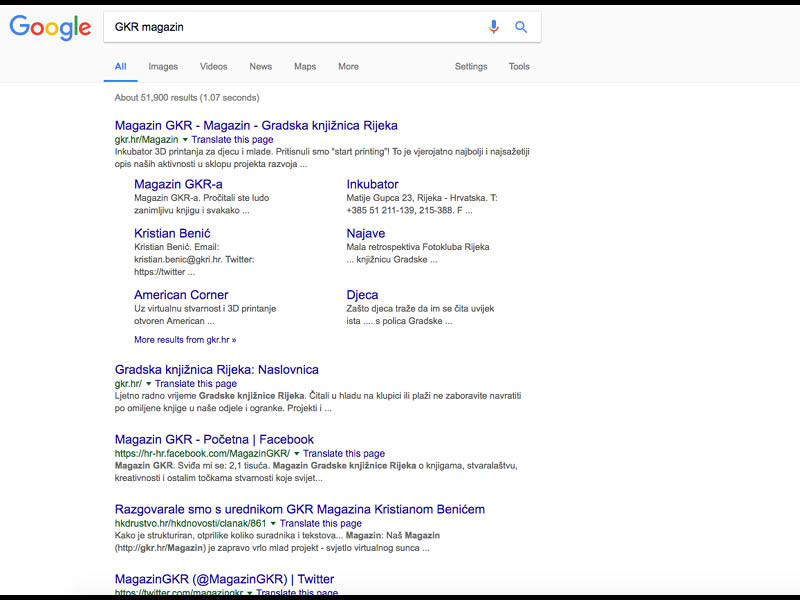Open the Djeca sitelink

click(x=362, y=295)
